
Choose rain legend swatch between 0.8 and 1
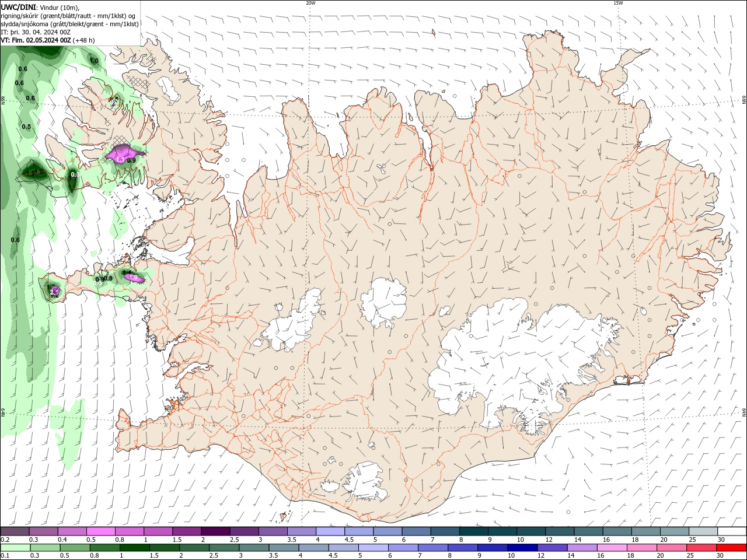click(105, 548)
